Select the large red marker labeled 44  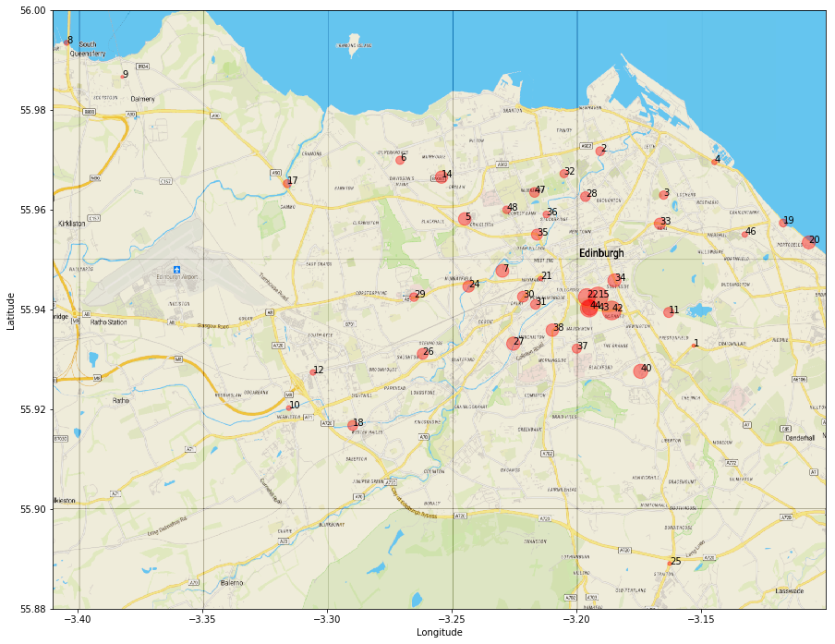[588, 306]
